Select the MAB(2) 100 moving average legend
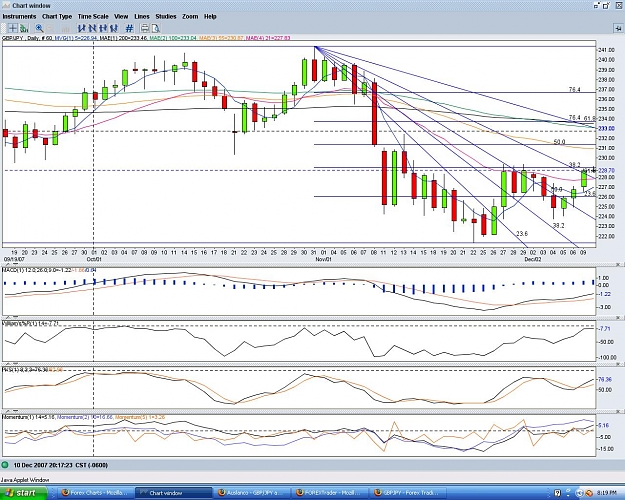This screenshot has width=625, height=500. coord(173,38)
